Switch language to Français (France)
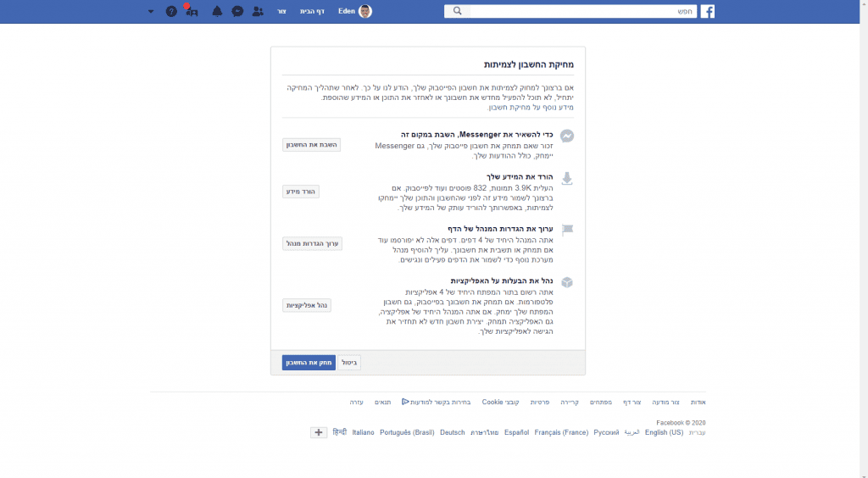The height and width of the screenshot is (478, 868). [561, 432]
